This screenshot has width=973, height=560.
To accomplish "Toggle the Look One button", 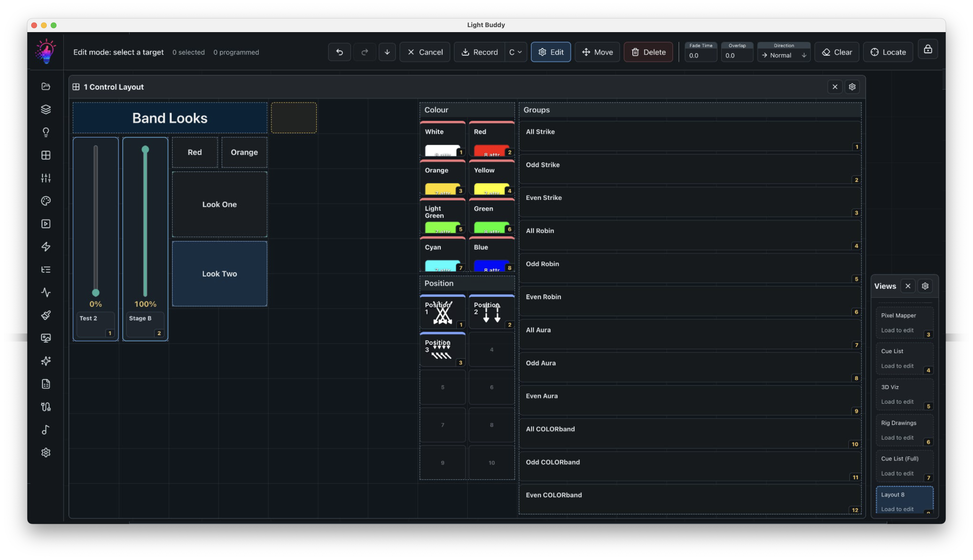I will pyautogui.click(x=219, y=204).
